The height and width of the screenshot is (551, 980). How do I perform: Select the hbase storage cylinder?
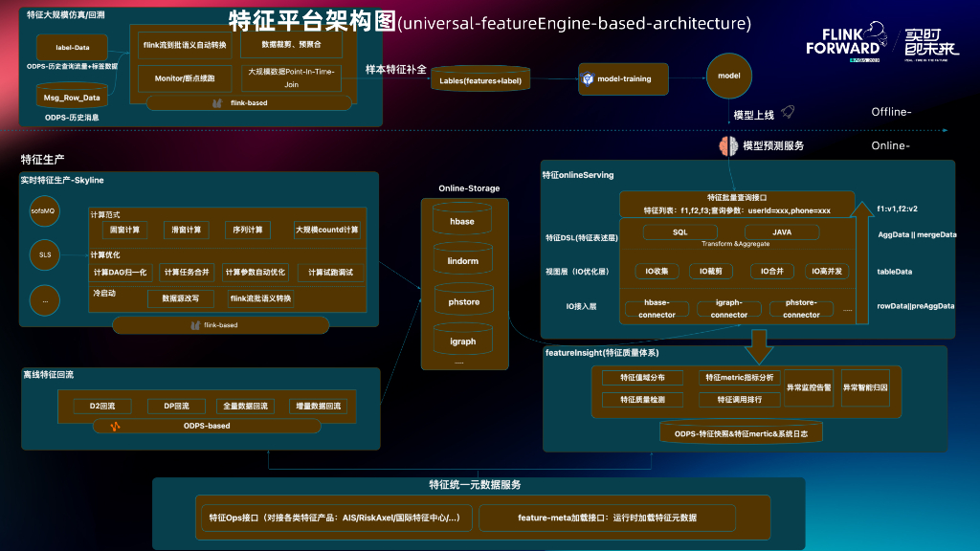[462, 219]
